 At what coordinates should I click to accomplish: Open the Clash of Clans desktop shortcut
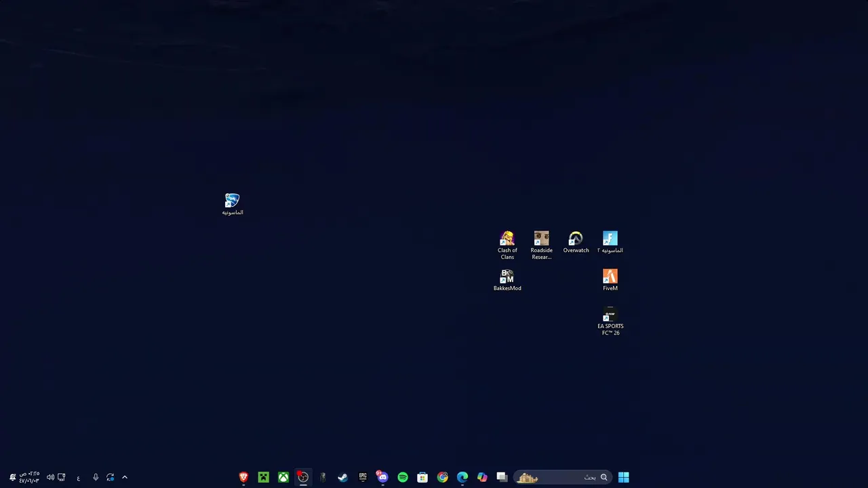(x=507, y=245)
